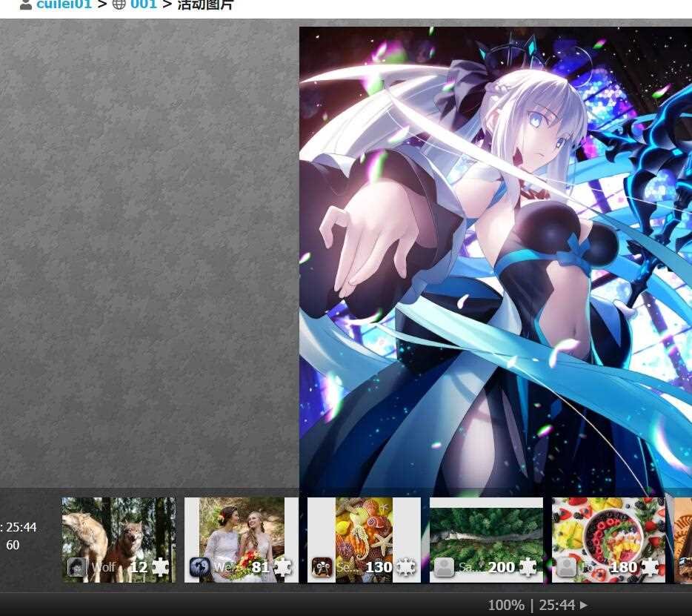The height and width of the screenshot is (616, 692).
Task: Click the "25:44" time value at bottom left
Action: coord(21,527)
